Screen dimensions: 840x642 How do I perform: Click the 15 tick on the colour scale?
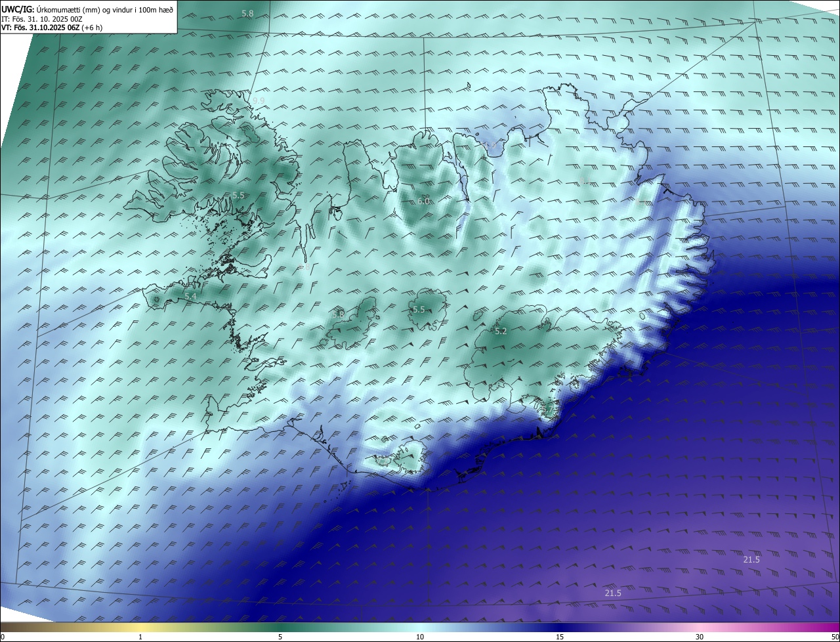[x=560, y=637]
